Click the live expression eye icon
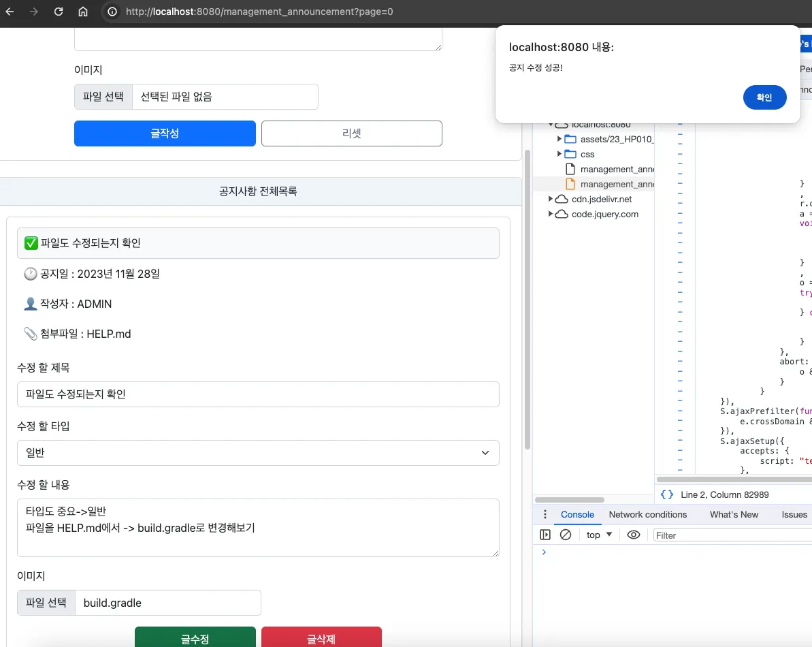The image size is (812, 647). pos(634,535)
